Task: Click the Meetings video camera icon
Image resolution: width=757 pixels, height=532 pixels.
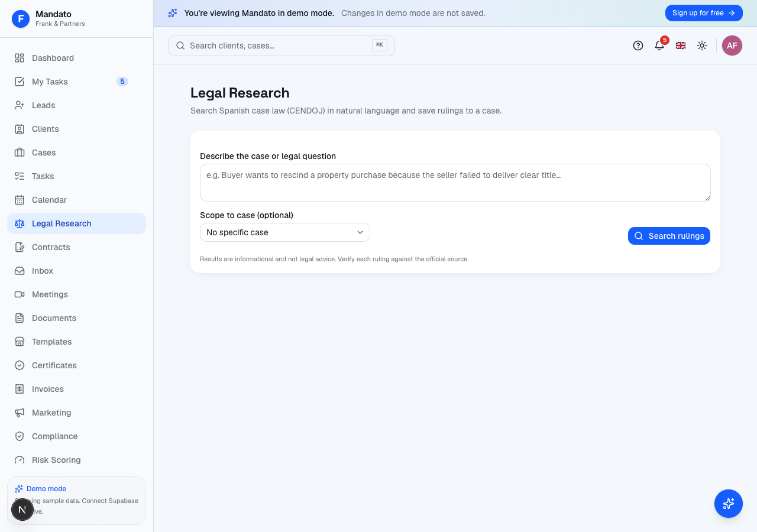Action: coord(20,294)
